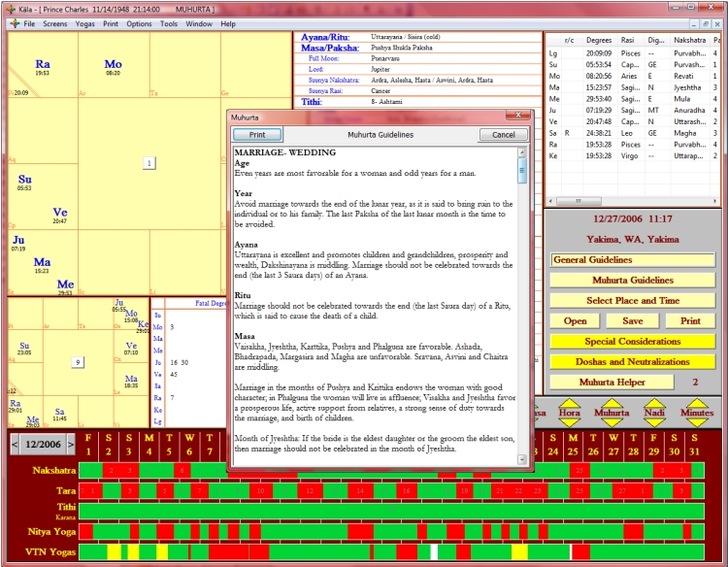The height and width of the screenshot is (567, 728).
Task: Go to next month with the > button
Action: (x=71, y=445)
